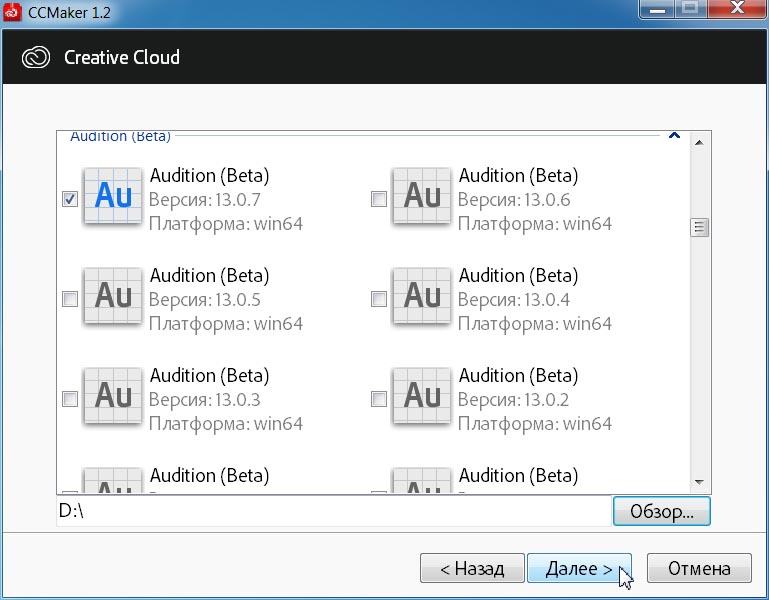The image size is (769, 600).
Task: Uncheck Audition Beta version 13.0.7 checkbox
Action: 70,199
